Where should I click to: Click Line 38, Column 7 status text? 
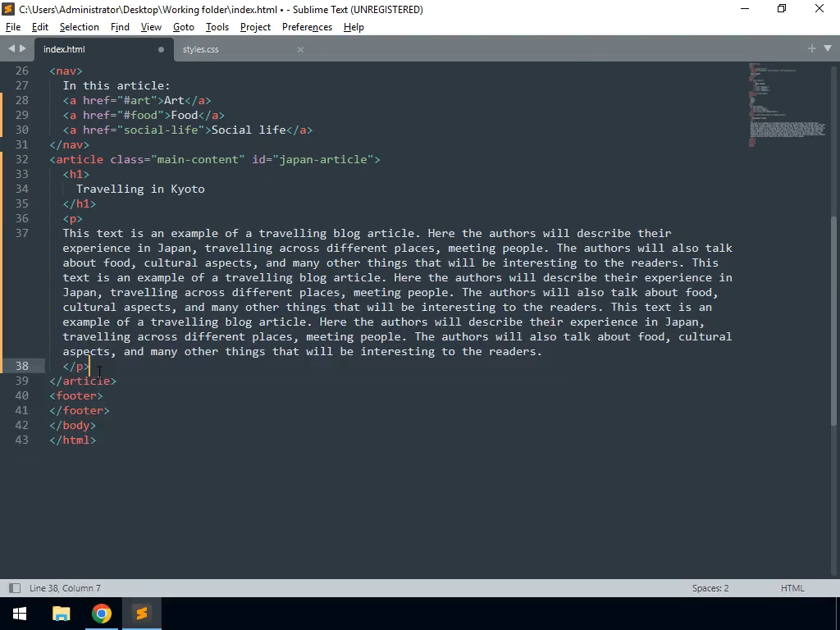[65, 588]
